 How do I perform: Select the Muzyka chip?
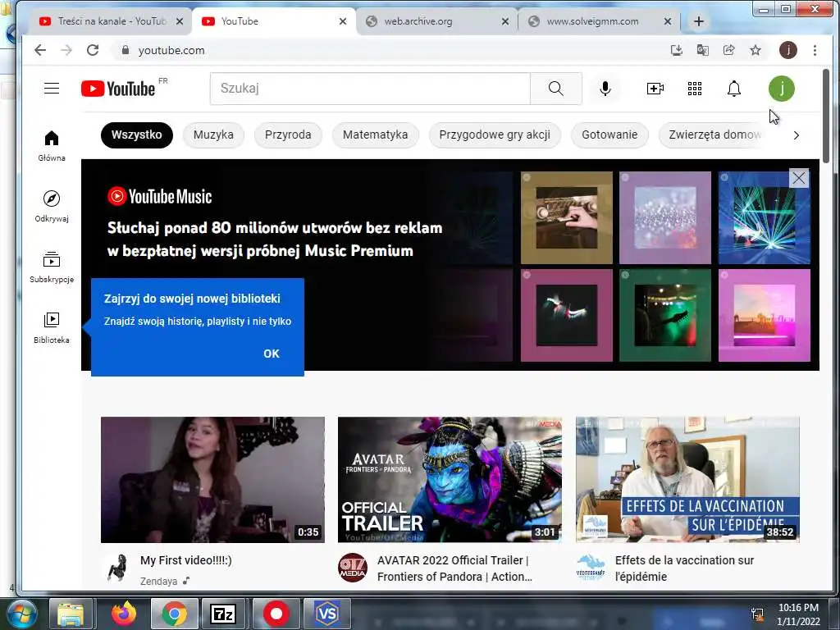213,135
